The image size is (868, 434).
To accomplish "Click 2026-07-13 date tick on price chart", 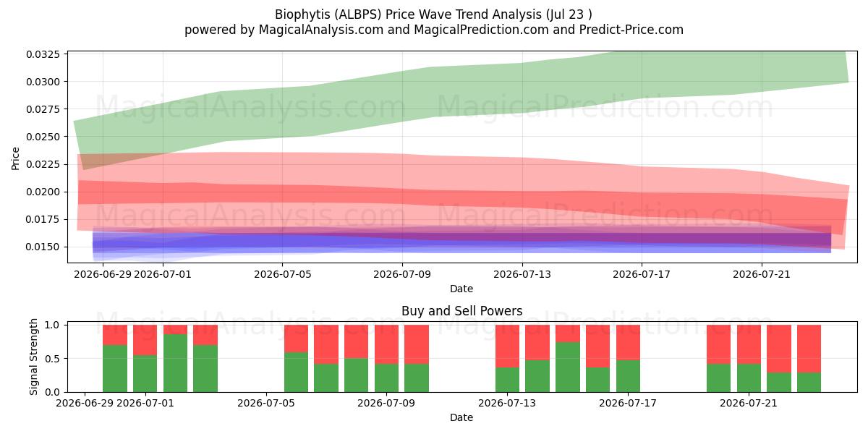I will pyautogui.click(x=522, y=274).
